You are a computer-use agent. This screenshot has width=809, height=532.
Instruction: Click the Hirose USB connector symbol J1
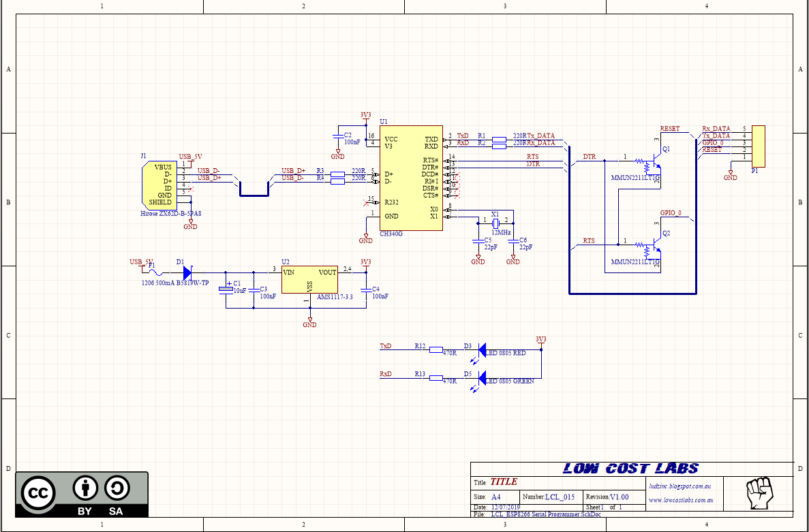161,185
